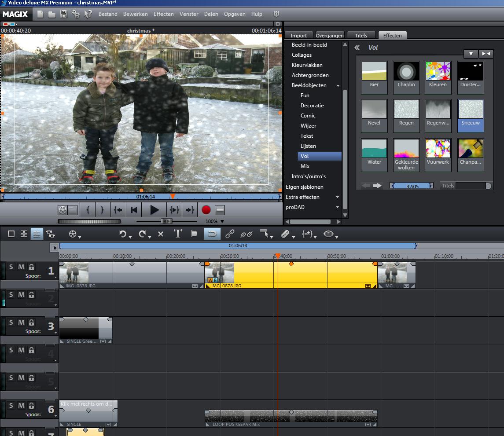Delete the selected object with the X icon
Viewport: 504px width, 436px height.
coord(161,234)
